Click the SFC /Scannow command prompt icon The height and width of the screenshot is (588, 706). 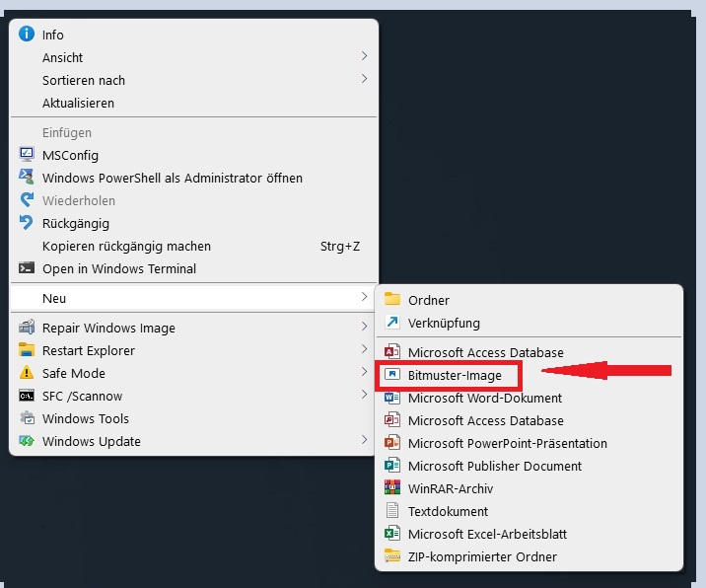(26, 396)
